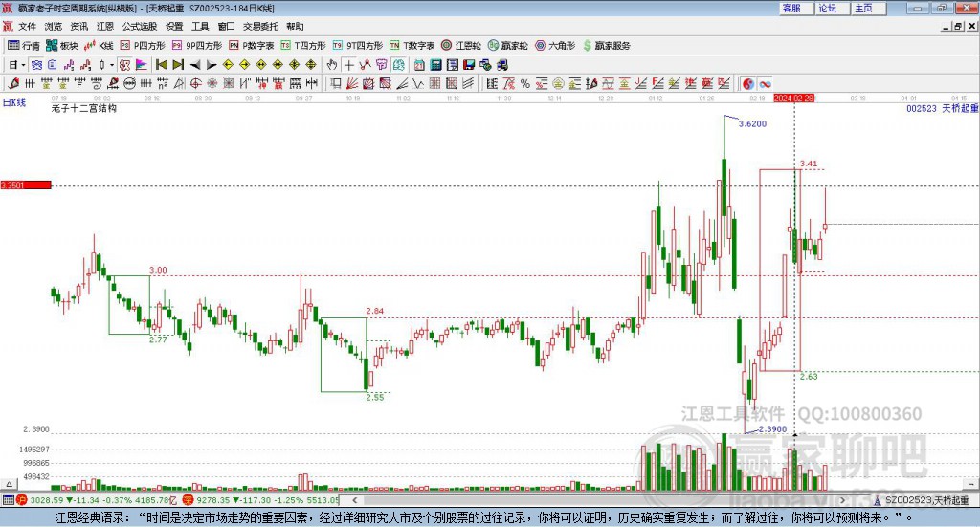Viewport: 980px width, 527px height.
Task: Expand the candlestick style dropdown arrow
Action: pos(112,65)
